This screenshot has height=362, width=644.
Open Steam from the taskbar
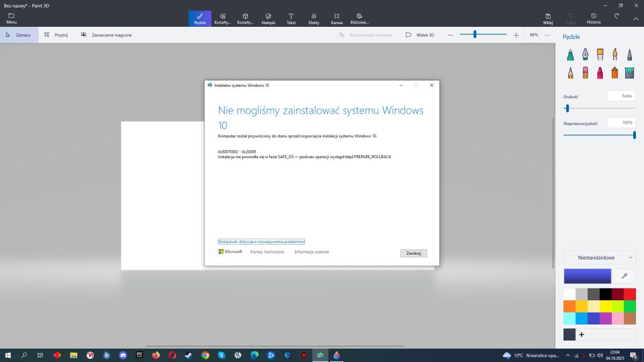click(x=188, y=355)
